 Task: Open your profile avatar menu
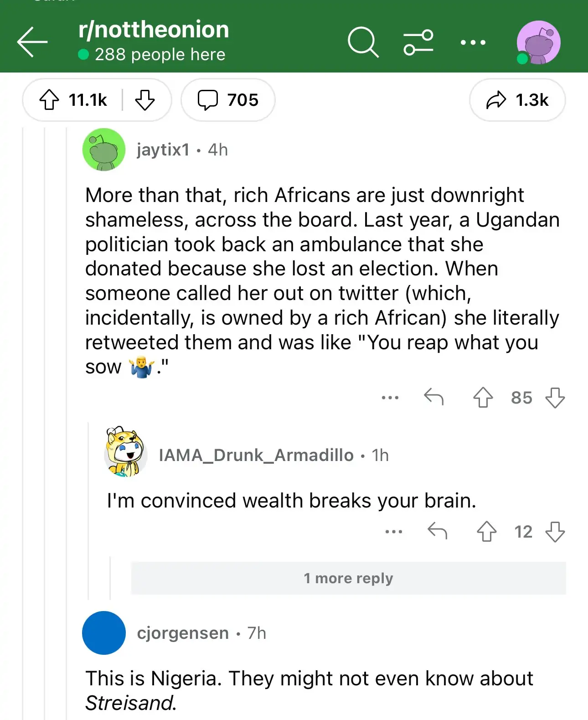tap(538, 42)
